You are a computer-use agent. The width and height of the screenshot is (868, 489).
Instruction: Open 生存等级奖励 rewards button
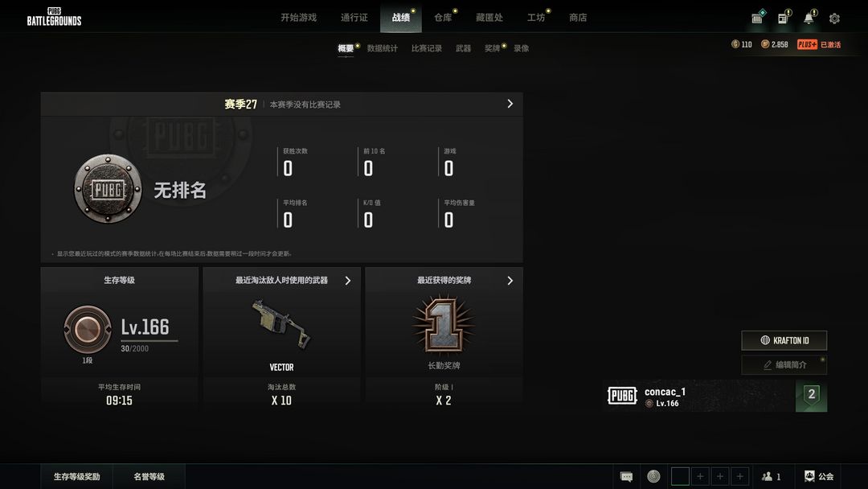(x=77, y=476)
